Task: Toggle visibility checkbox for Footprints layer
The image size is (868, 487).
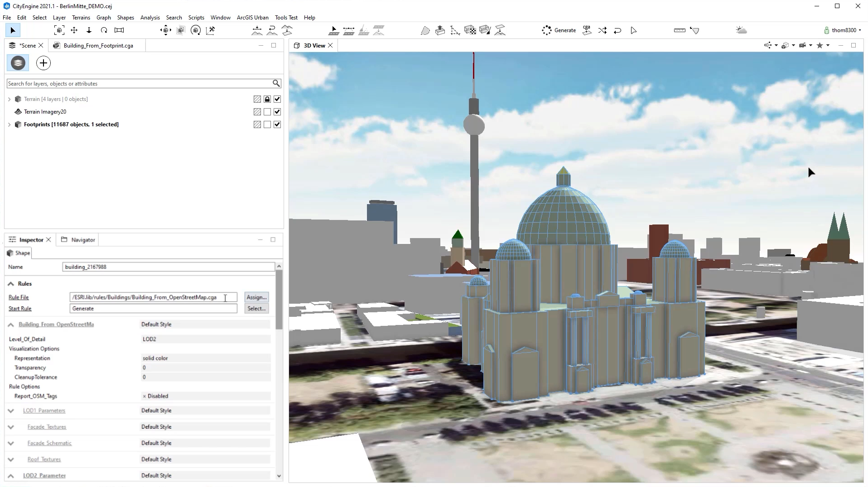Action: click(277, 124)
